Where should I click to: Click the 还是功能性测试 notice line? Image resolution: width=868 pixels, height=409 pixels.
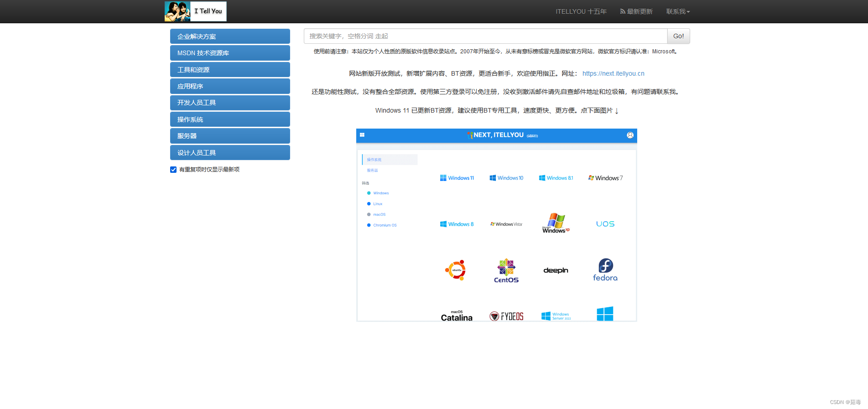pyautogui.click(x=497, y=92)
